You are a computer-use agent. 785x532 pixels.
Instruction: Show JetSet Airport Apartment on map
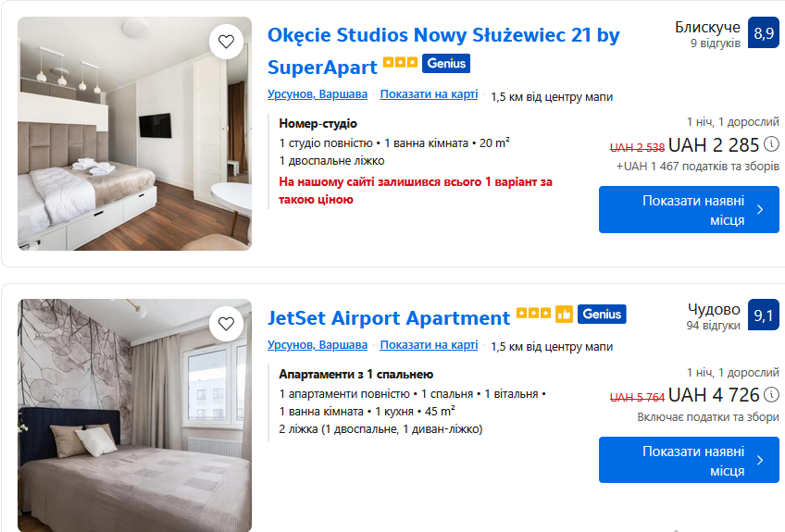429,345
